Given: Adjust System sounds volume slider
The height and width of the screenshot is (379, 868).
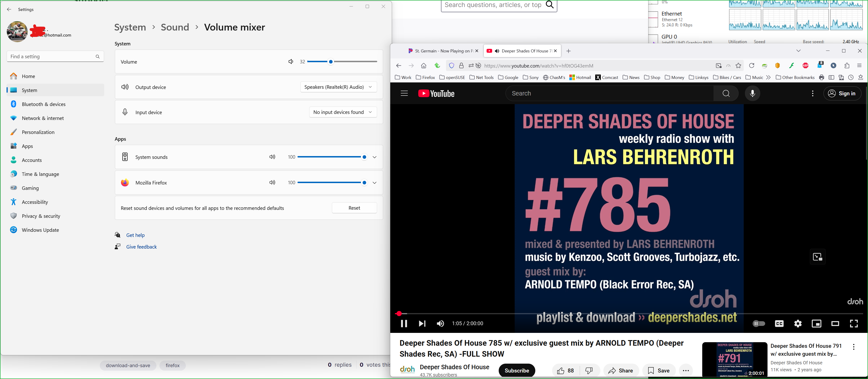Looking at the screenshot, I should pos(332,157).
